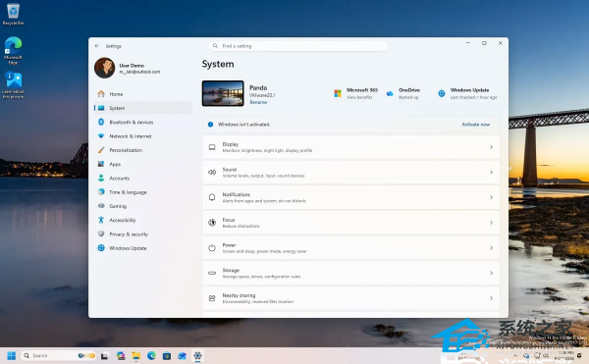
Task: Expand the Sound settings chevron
Action: pyautogui.click(x=492, y=173)
